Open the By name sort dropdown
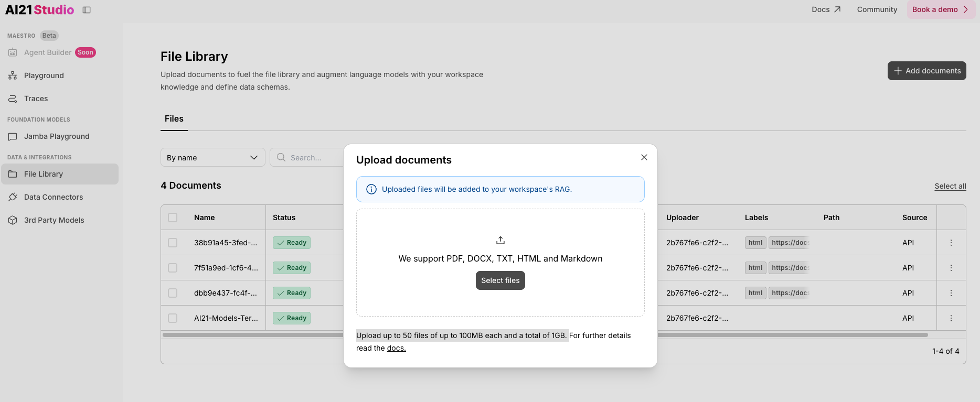 213,157
